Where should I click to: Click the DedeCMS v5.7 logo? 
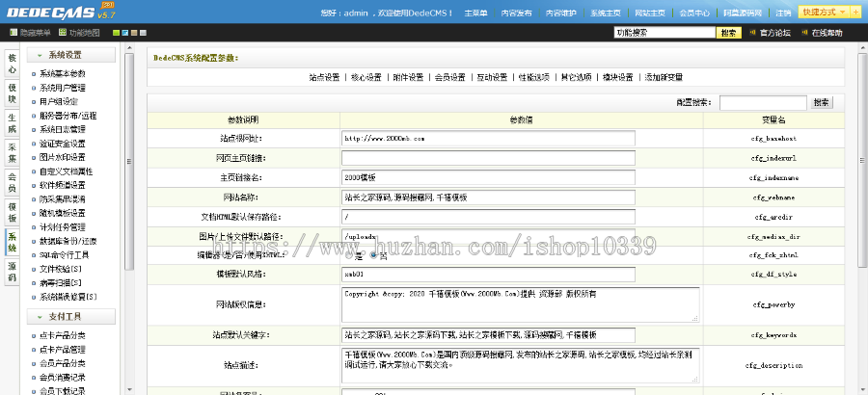click(61, 12)
